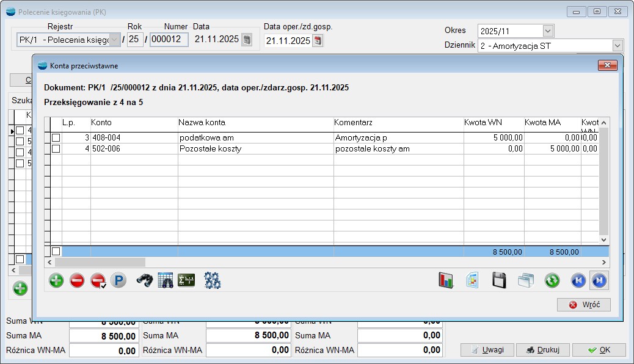Click the floppy disk save icon
Image resolution: width=634 pixels, height=364 pixels.
[499, 280]
